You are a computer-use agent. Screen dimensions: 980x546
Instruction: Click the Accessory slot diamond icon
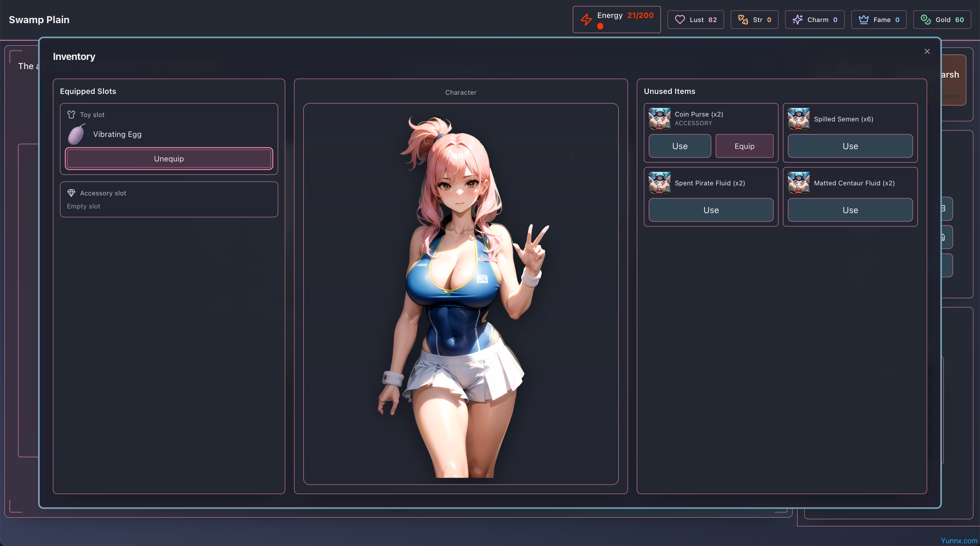pos(71,193)
